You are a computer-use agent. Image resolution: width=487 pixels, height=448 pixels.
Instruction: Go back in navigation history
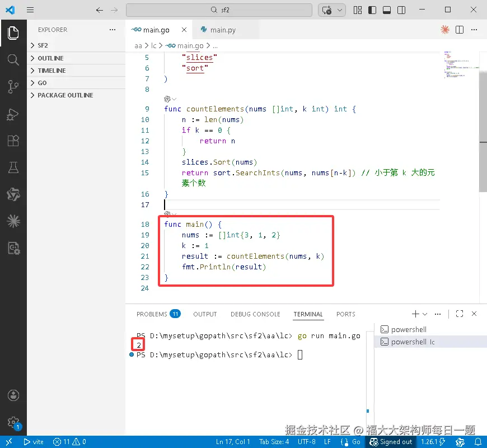(100, 10)
